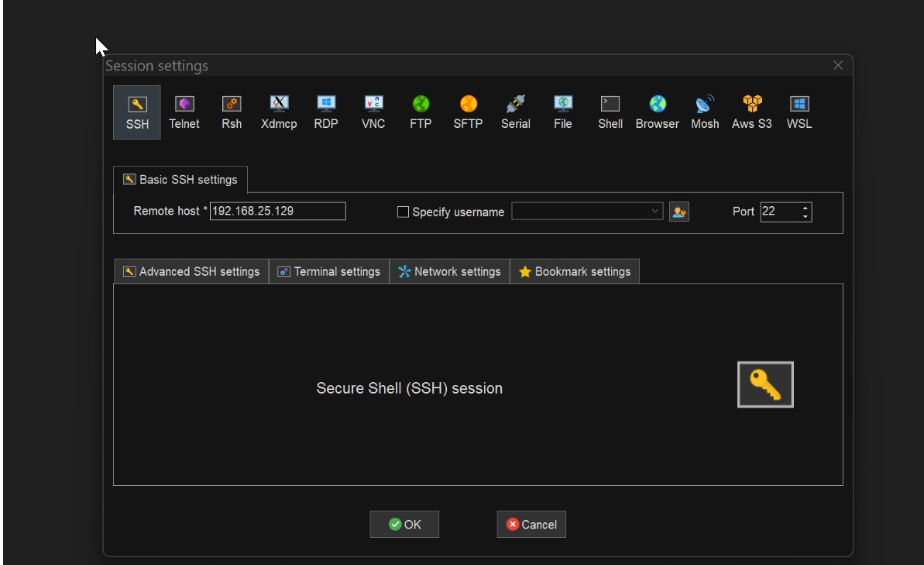
Task: Increase the Port number with up arrow
Action: 805,208
